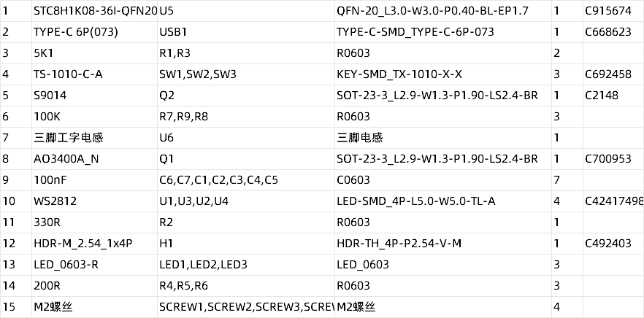Image resolution: width=644 pixels, height=318 pixels.
Task: Click the 330R resistor cell
Action: [94, 222]
